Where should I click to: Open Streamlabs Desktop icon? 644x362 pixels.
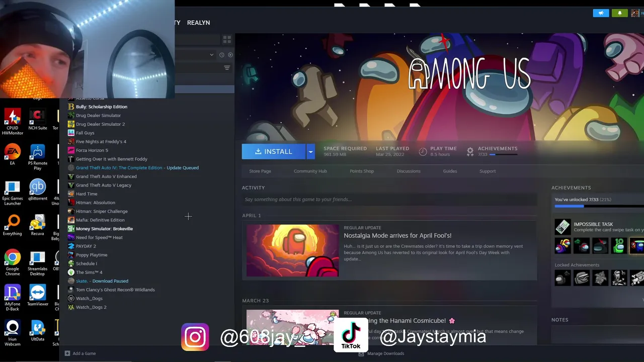coord(37,263)
